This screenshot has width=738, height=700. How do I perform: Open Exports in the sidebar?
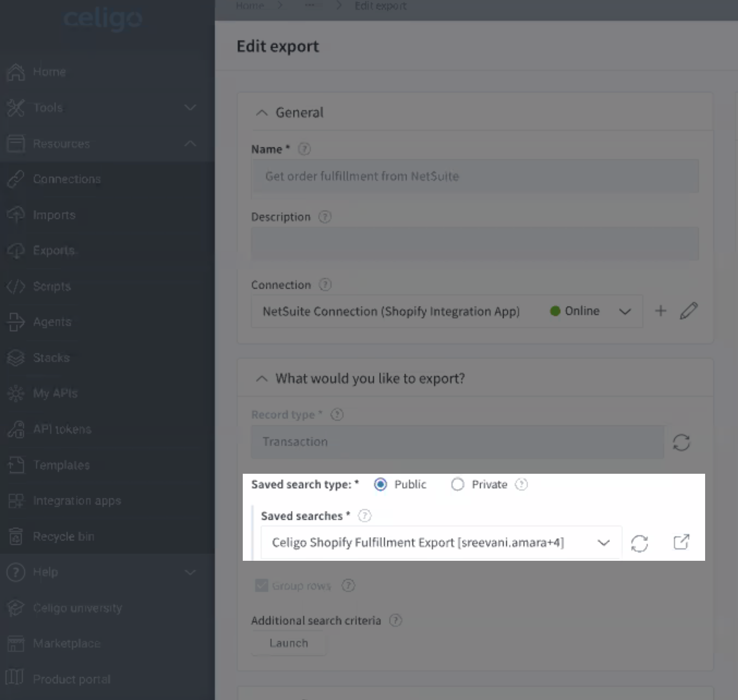(53, 250)
